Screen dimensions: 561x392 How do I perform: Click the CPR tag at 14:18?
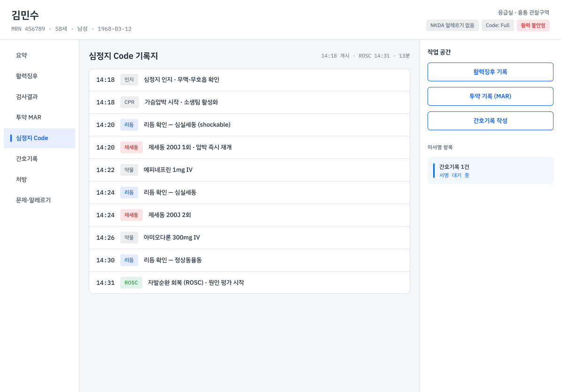130,102
